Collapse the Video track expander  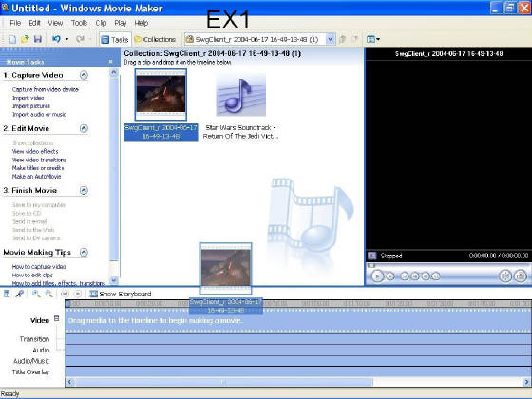57,318
